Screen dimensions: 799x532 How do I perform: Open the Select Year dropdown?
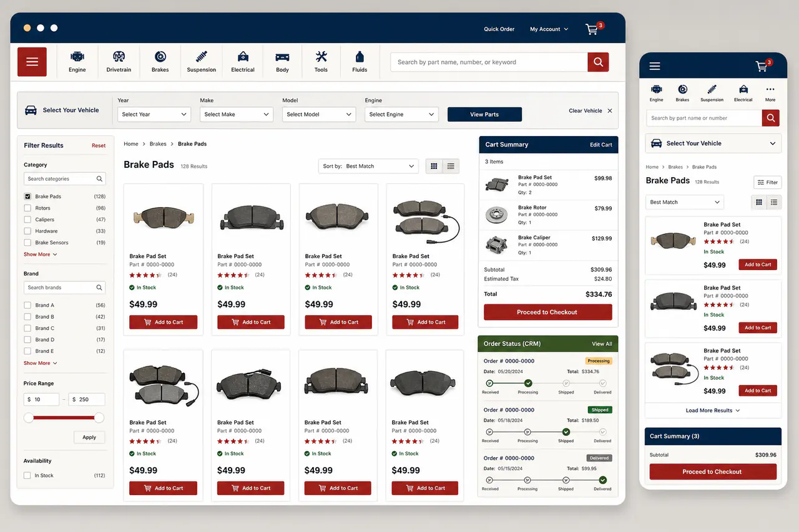coord(154,114)
